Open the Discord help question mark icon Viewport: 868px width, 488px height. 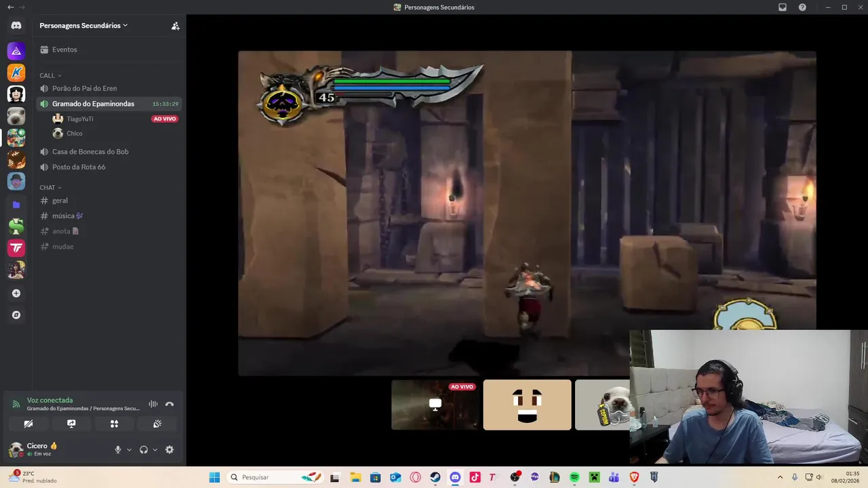click(802, 7)
